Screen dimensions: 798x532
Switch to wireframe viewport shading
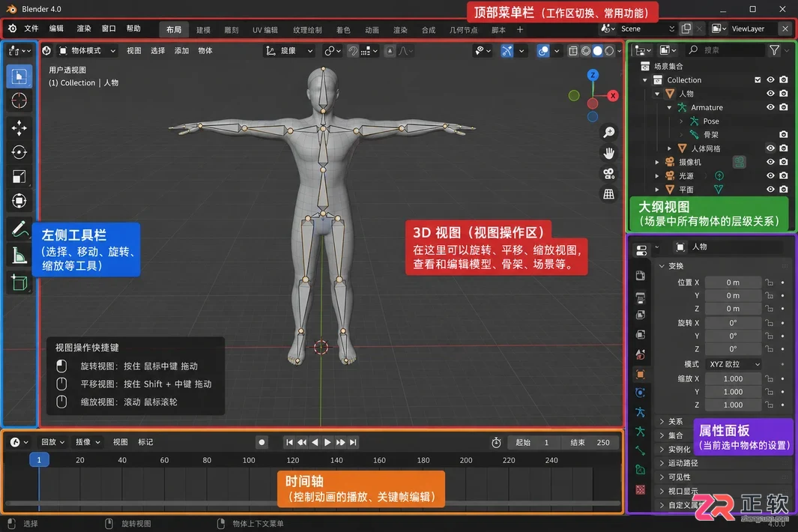pyautogui.click(x=586, y=51)
